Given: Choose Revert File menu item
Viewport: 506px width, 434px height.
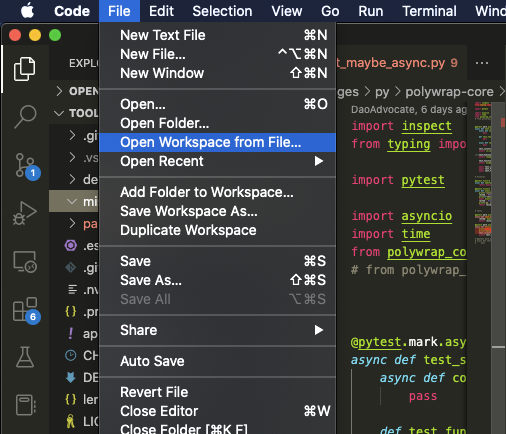Looking at the screenshot, I should coord(217,392).
